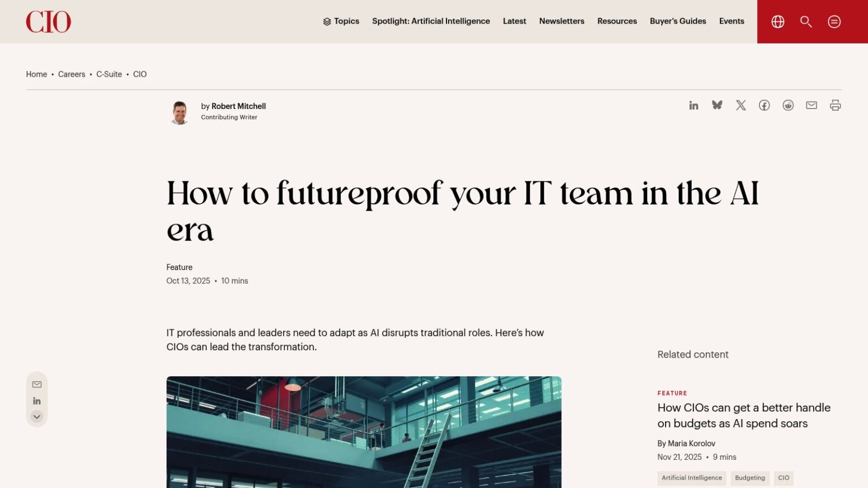Email article using top envelope icon
Image resolution: width=868 pixels, height=488 pixels.
point(811,105)
